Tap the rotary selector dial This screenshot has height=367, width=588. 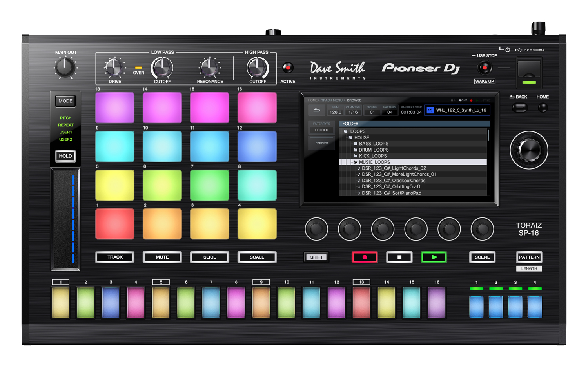pos(529,150)
